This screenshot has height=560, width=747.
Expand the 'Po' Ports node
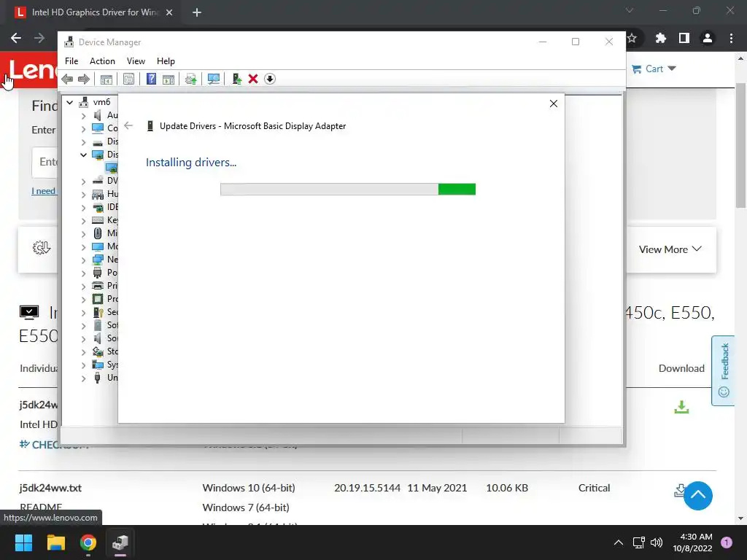(x=83, y=273)
